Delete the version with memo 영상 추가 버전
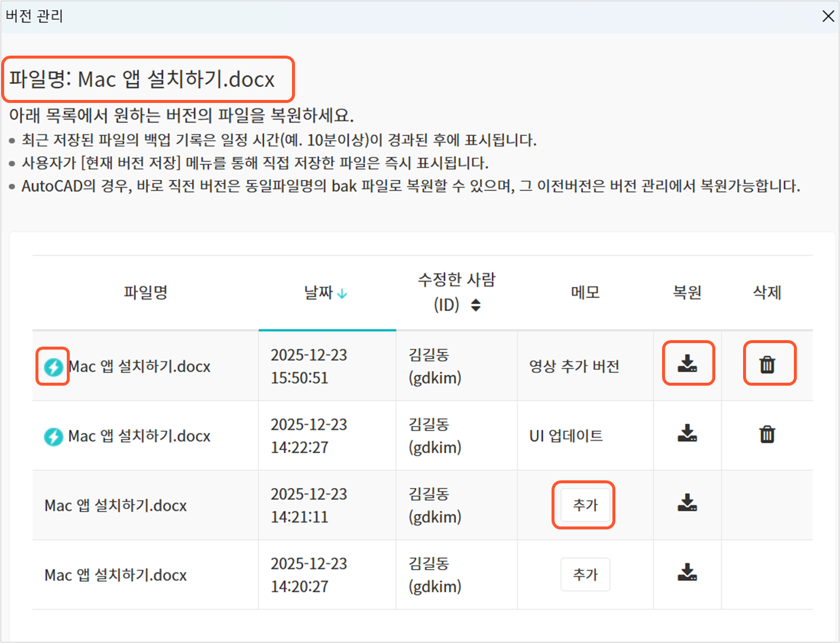840x643 pixels. (767, 364)
